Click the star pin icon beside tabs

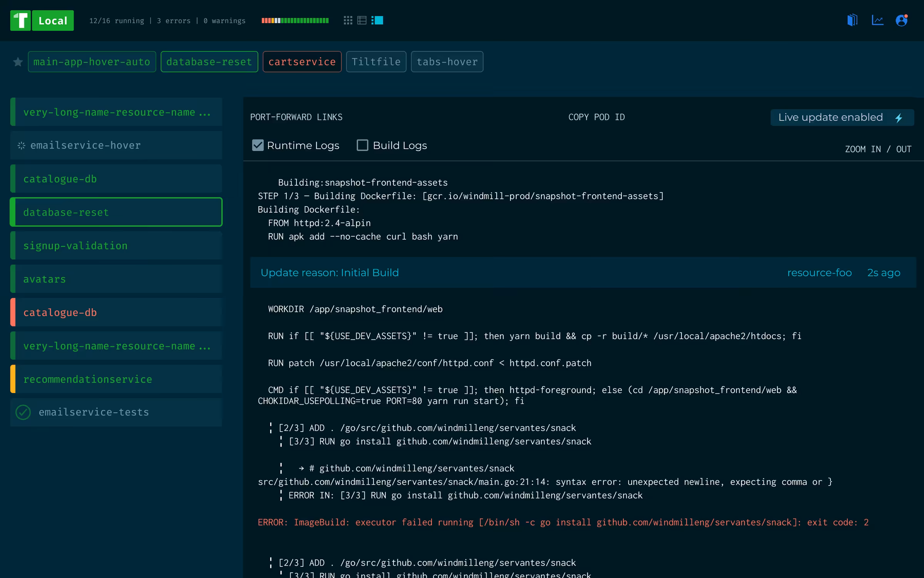click(x=18, y=62)
